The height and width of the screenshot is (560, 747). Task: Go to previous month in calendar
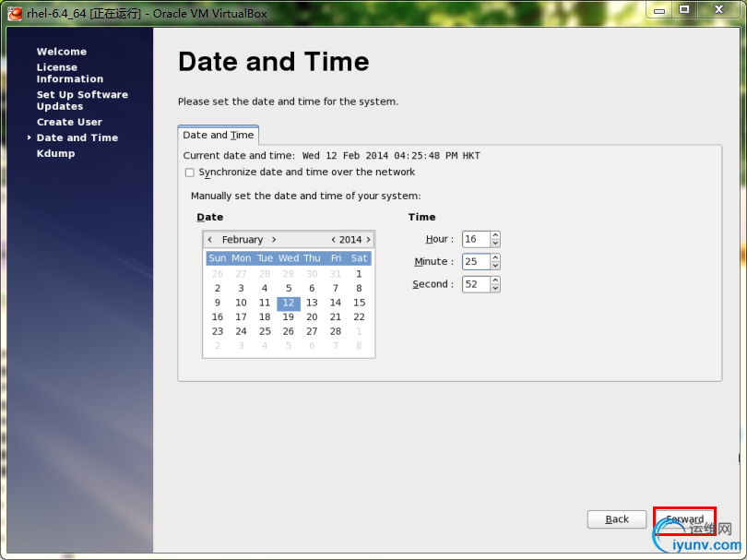tap(210, 239)
